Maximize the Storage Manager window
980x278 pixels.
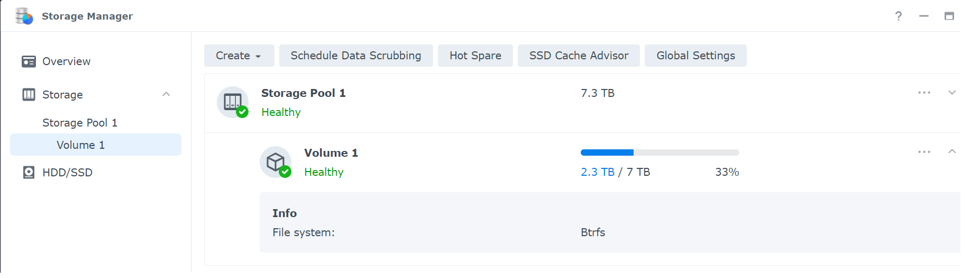point(949,16)
